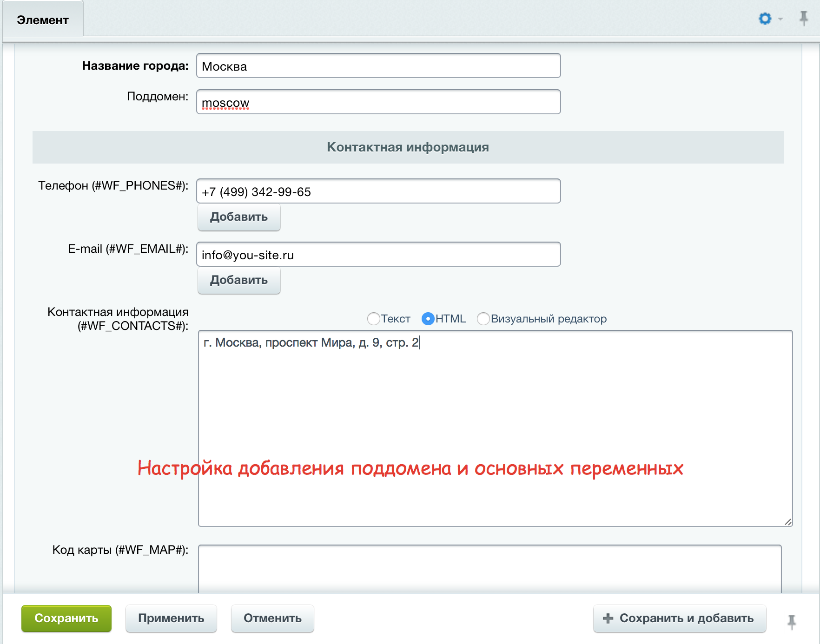Select the Текст radio button

(374, 319)
